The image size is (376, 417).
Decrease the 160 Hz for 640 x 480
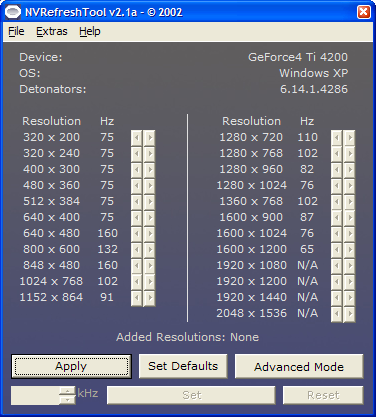[x=137, y=234]
